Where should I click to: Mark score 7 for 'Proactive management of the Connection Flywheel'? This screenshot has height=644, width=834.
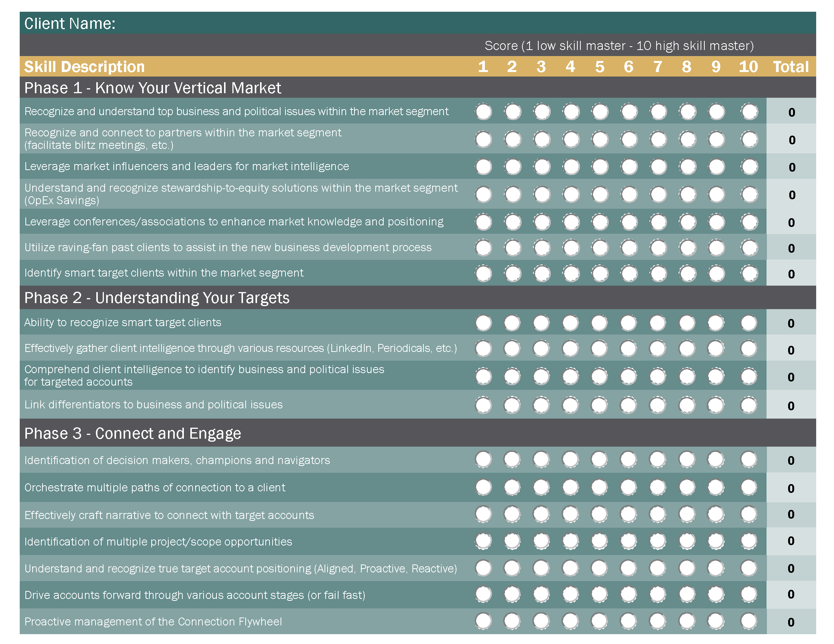tap(658, 621)
